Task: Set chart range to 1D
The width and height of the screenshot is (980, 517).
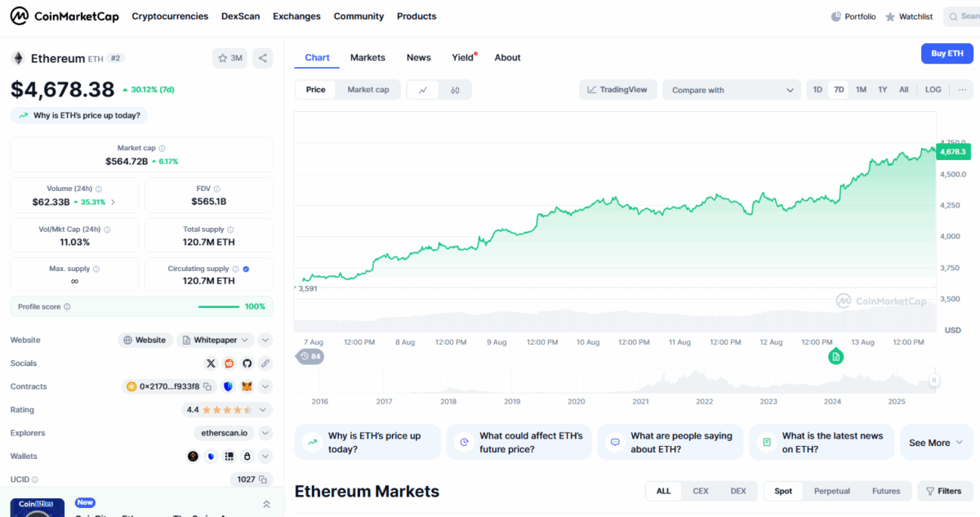Action: [x=817, y=90]
